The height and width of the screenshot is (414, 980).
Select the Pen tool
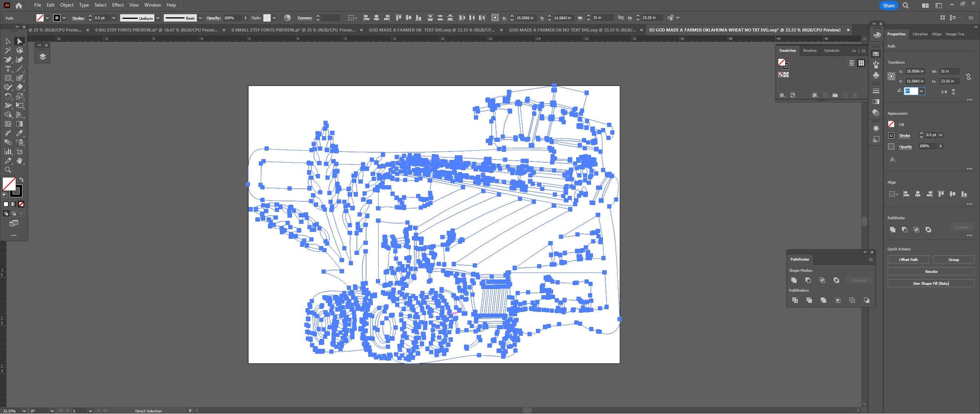coord(8,60)
